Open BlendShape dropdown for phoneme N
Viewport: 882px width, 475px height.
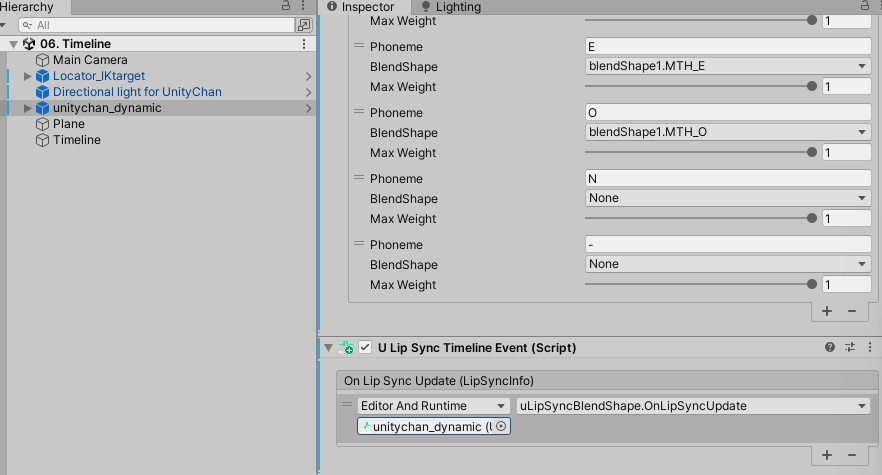click(x=728, y=198)
